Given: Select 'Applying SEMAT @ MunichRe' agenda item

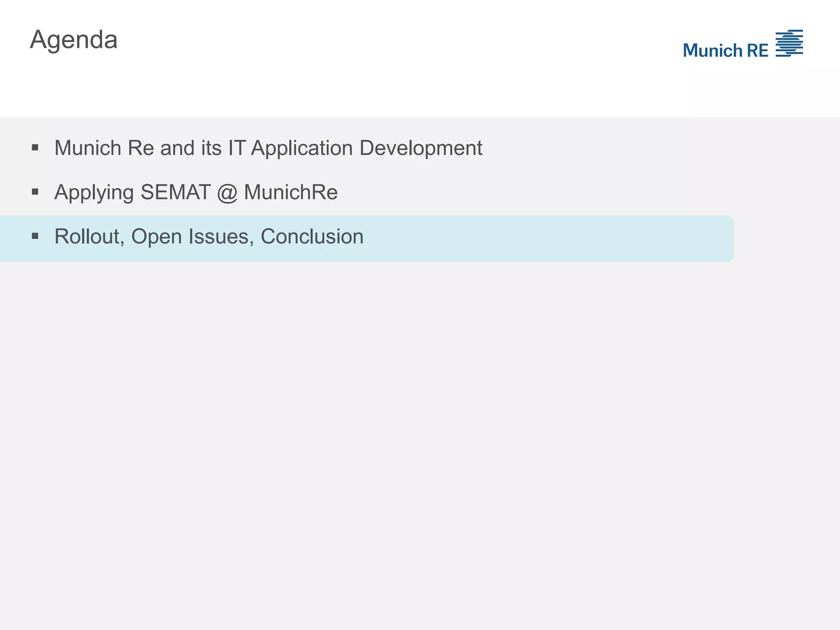Looking at the screenshot, I should (x=196, y=192).
